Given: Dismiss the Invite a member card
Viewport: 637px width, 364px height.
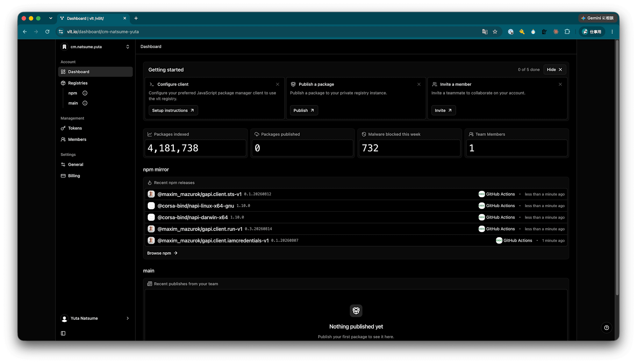Looking at the screenshot, I should click(560, 84).
